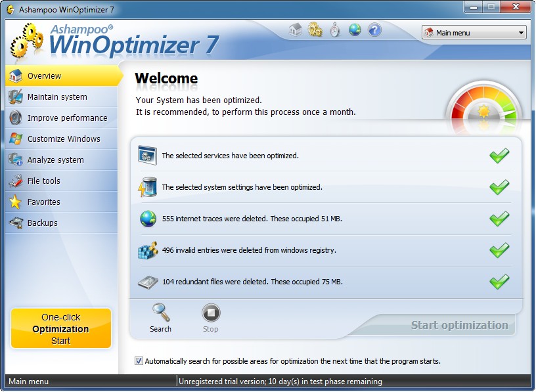Start One-click Optimization
Viewport: 536px width, 392px height.
61,329
